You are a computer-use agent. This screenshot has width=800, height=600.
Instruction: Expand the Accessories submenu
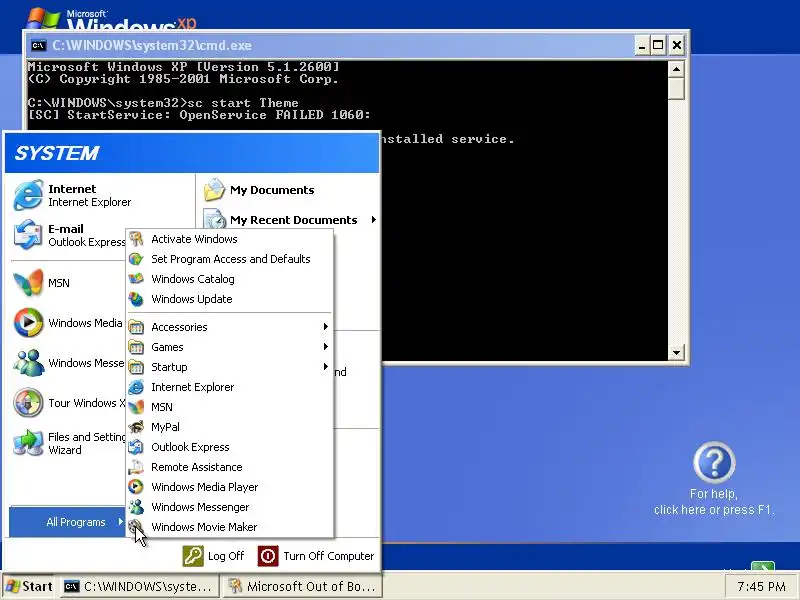(230, 327)
